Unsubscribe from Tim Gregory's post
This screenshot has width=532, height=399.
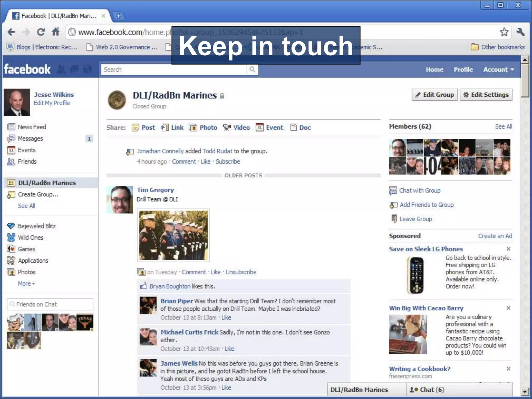point(241,272)
